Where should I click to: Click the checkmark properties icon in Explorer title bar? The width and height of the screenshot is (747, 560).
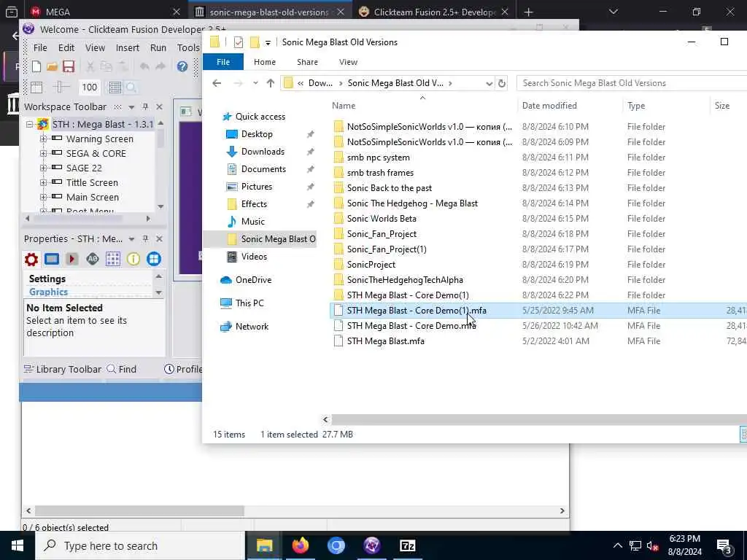pos(239,42)
